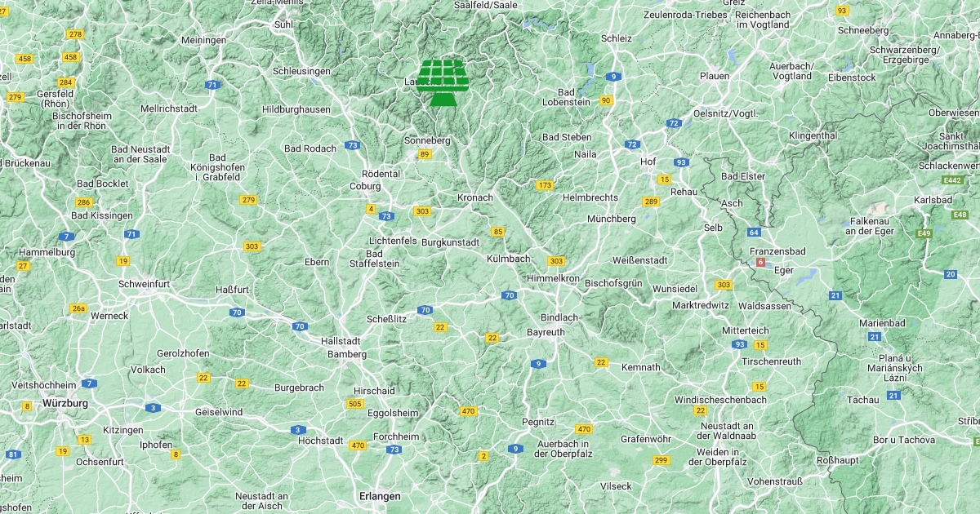980x514 pixels.
Task: Click the Münchberg city label
Action: 612,219
